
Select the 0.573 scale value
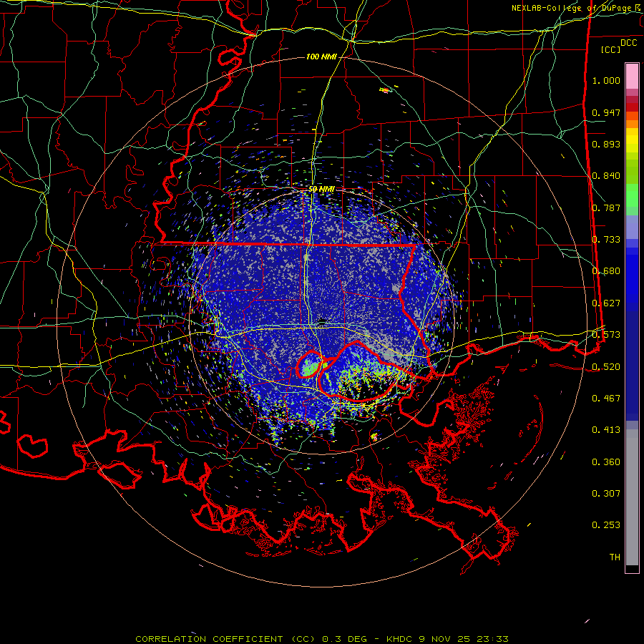tap(606, 335)
